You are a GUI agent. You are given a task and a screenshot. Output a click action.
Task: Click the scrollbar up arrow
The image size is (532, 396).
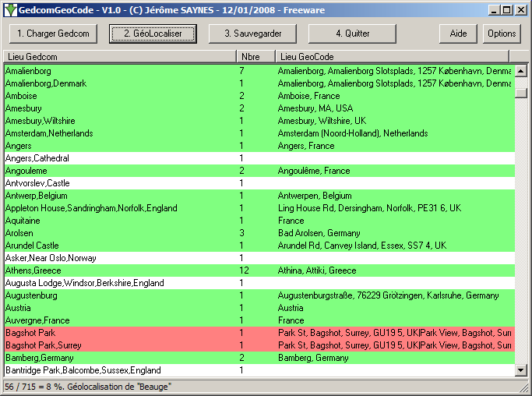tap(521, 71)
